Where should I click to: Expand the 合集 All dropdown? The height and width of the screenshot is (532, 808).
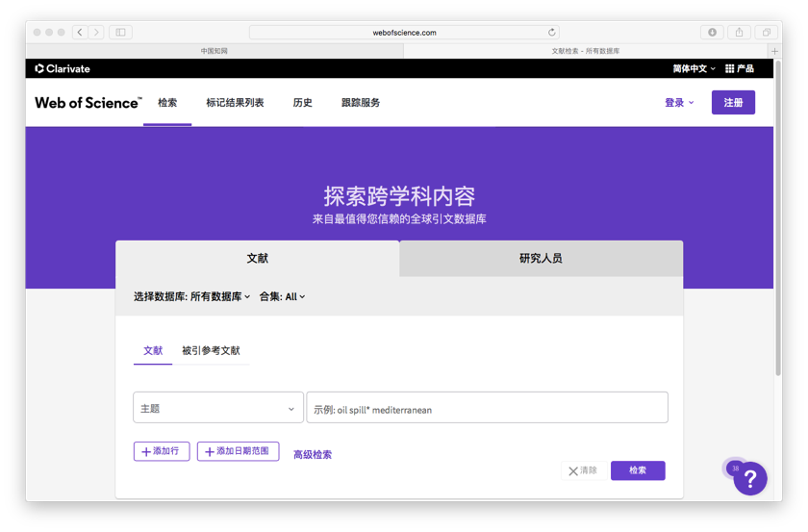(282, 297)
